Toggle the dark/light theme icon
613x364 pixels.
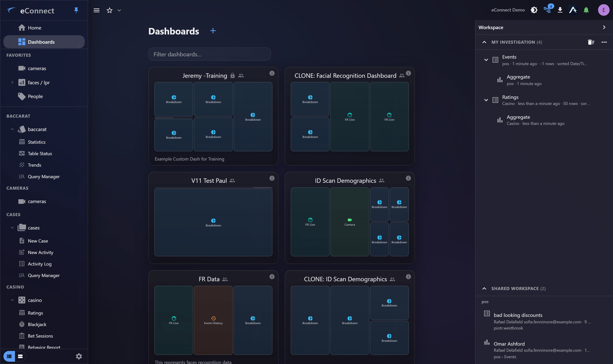534,10
